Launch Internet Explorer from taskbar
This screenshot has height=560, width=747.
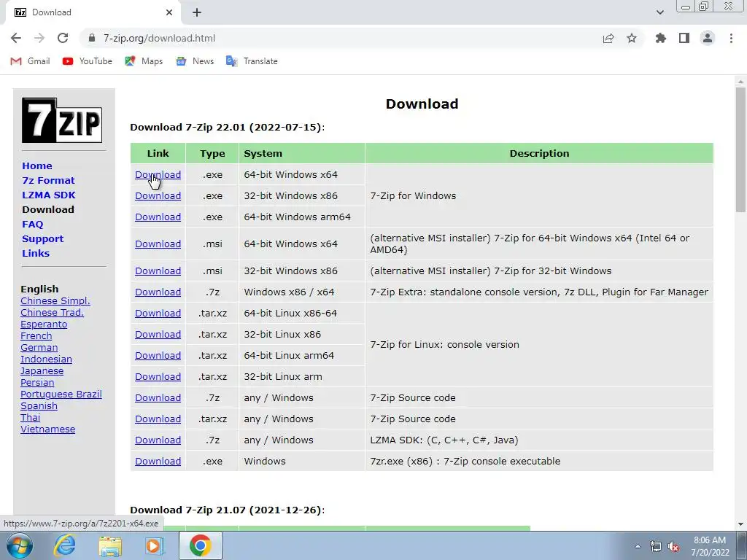tap(64, 545)
